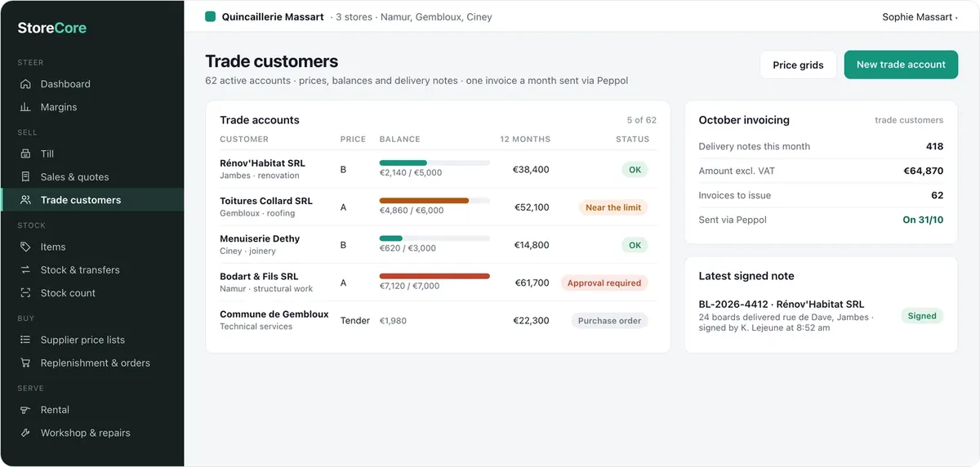Open the Rénov'Habitat SRL customer row
980x467 pixels.
point(438,169)
